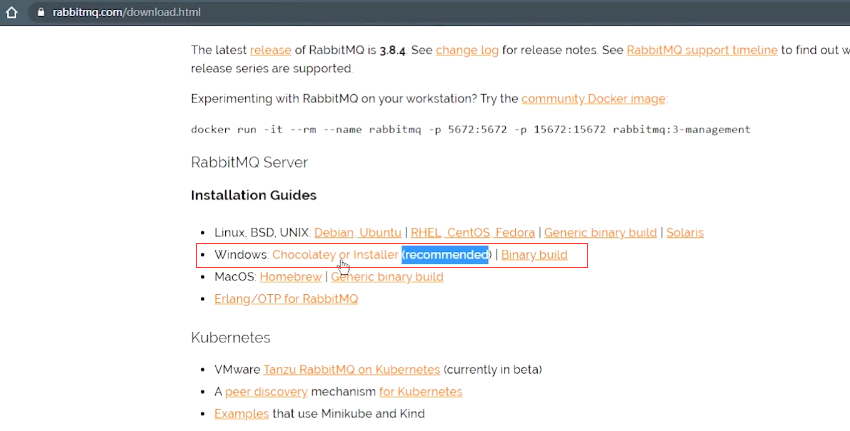The image size is (850, 431).
Task: Open the Debian, Ubuntu install guide link
Action: point(358,233)
